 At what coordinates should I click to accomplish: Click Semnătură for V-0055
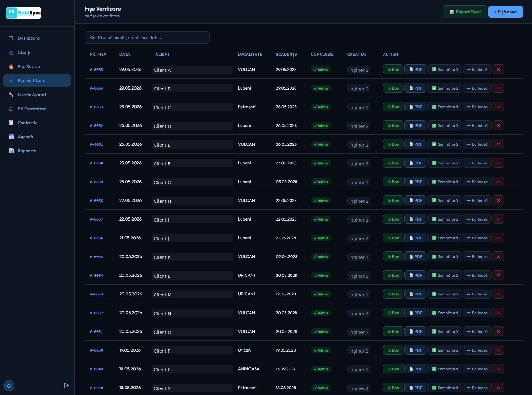pos(445,256)
